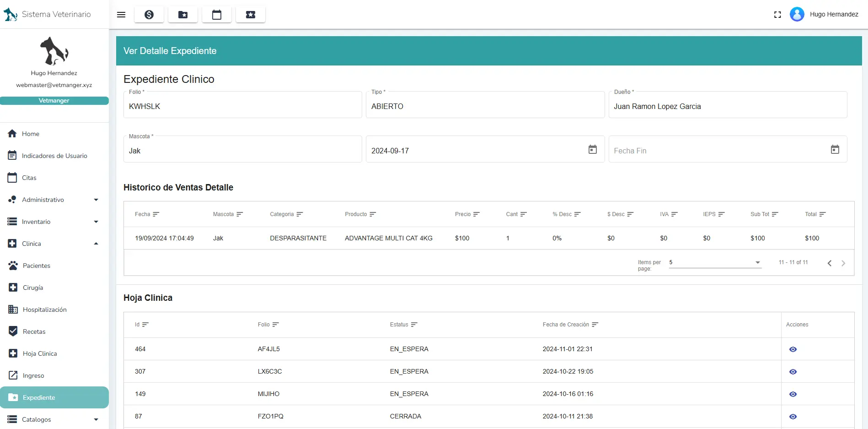
Task: Open Pacientes from the sidebar
Action: [x=54, y=266]
